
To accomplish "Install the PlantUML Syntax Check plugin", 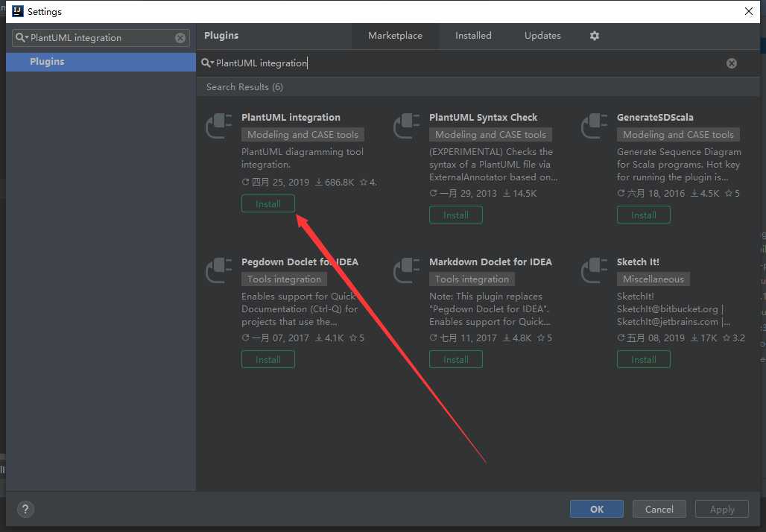I will [x=456, y=215].
